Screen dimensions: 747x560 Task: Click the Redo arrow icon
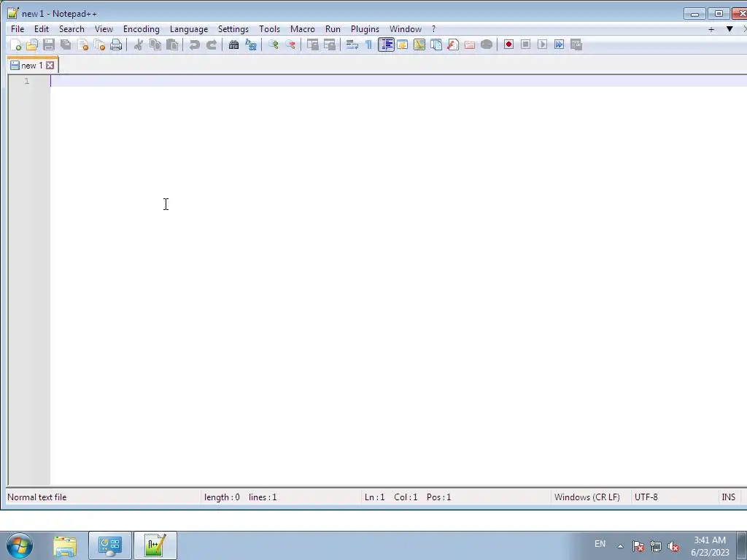point(212,44)
